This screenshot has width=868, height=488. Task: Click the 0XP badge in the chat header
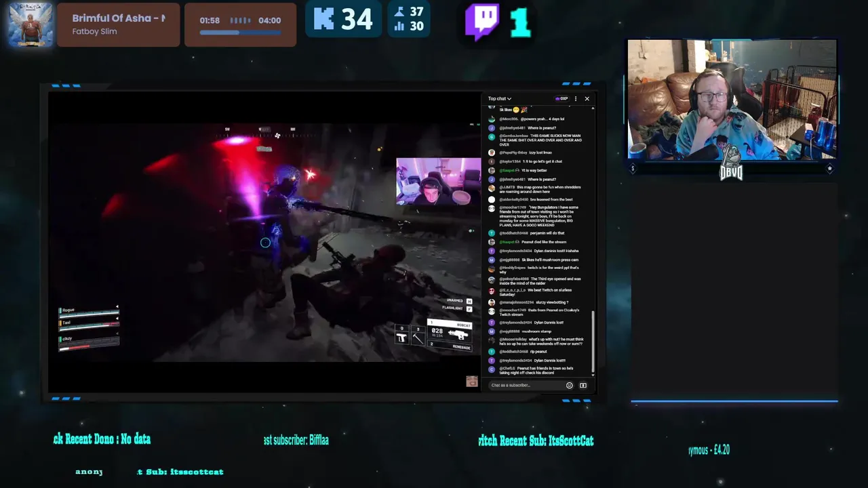tap(561, 99)
